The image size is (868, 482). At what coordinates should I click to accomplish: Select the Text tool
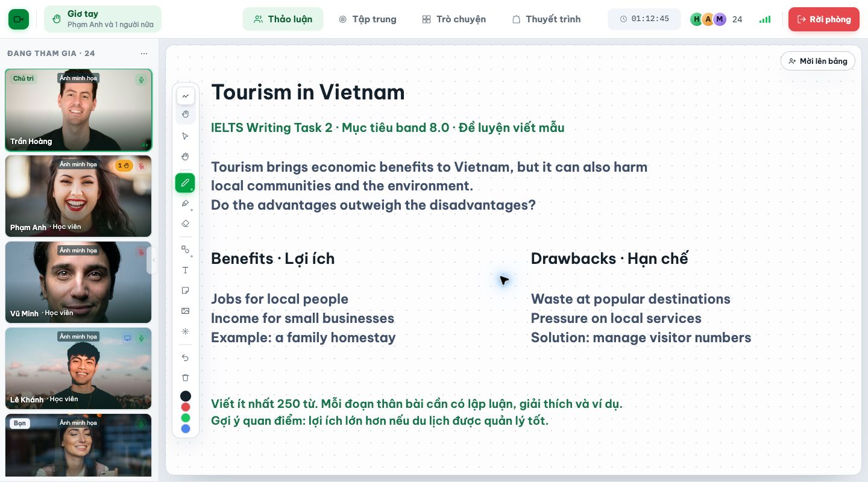pos(185,270)
